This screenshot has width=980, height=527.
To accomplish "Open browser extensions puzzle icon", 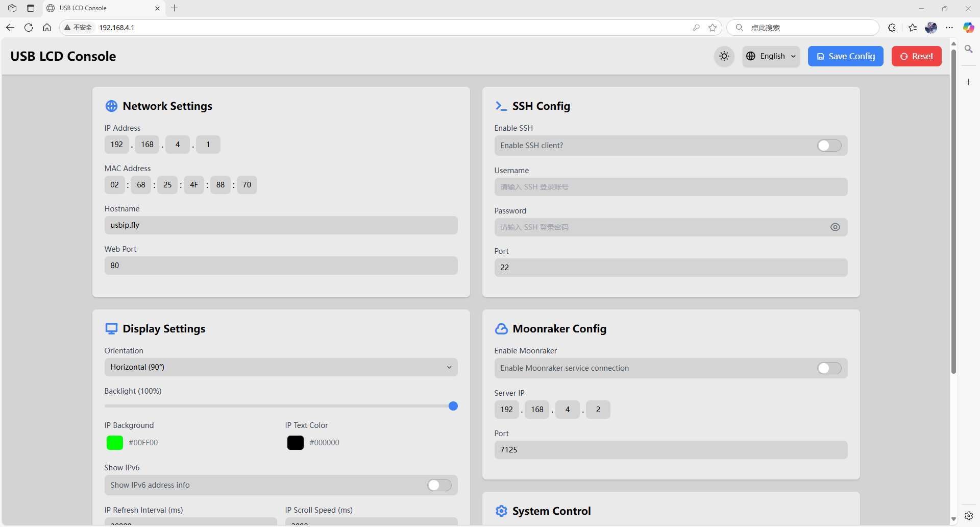I will (x=892, y=28).
